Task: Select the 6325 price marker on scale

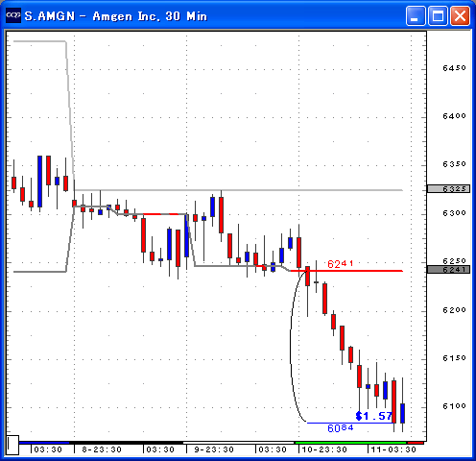Action: click(449, 189)
